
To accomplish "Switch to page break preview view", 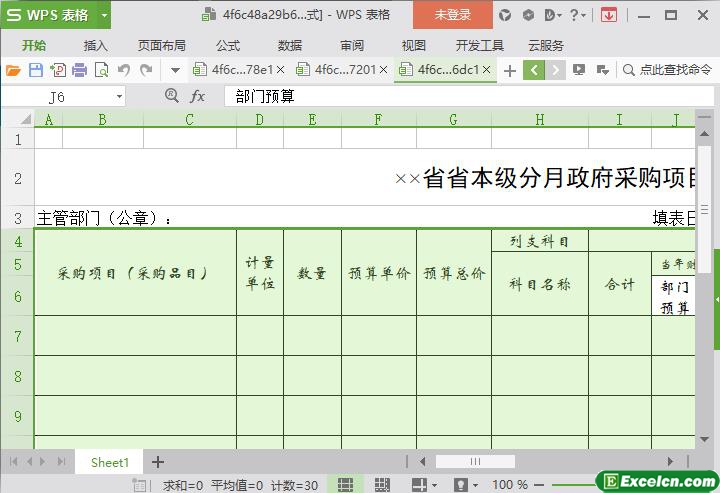I will point(382,485).
